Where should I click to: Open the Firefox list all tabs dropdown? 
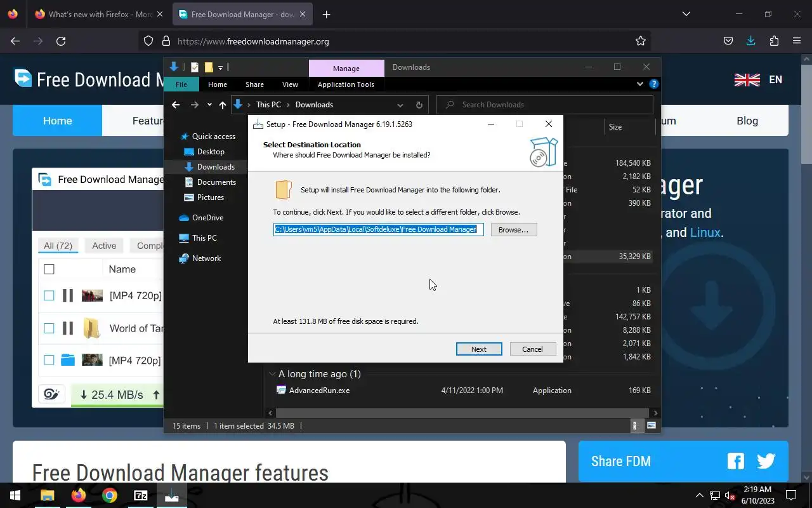click(686, 14)
